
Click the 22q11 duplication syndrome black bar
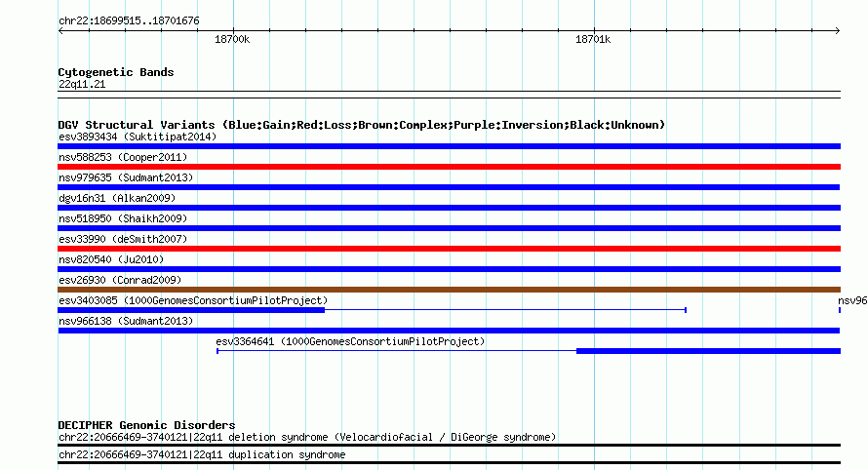coord(449,463)
